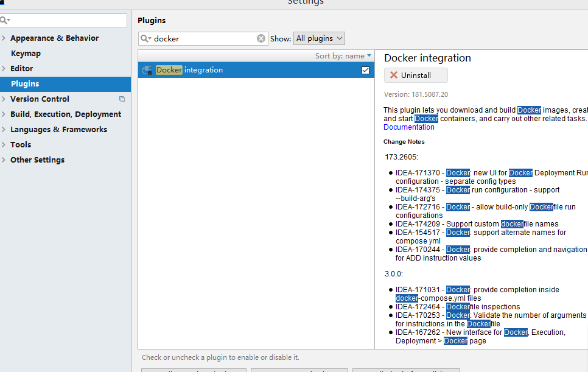Click the settings search magnifier icon
This screenshot has height=372, width=588.
[x=5, y=20]
